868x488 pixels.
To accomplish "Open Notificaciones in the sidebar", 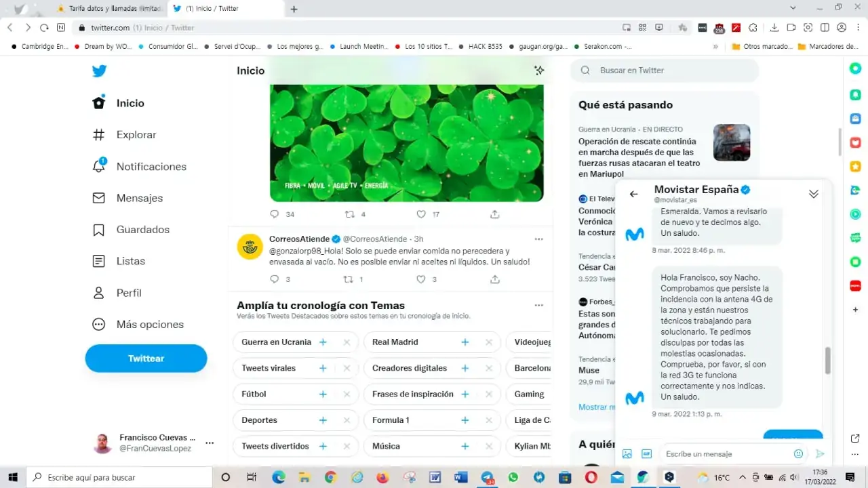I will (x=139, y=166).
